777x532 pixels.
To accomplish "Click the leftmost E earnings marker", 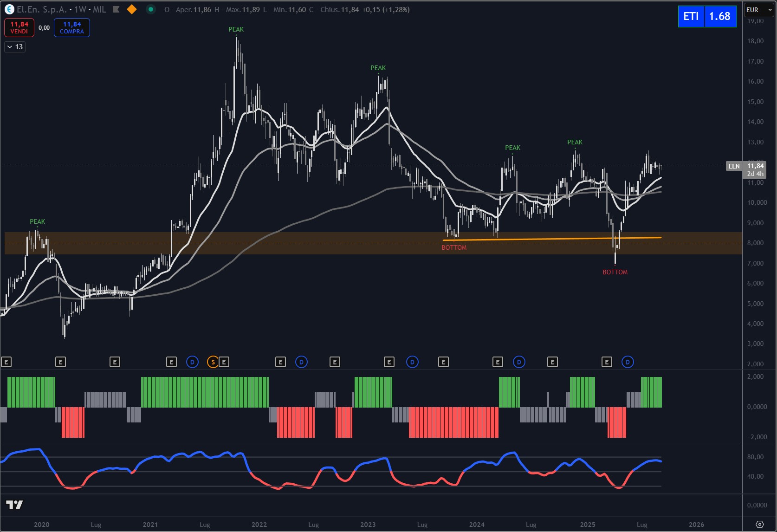I will point(6,362).
